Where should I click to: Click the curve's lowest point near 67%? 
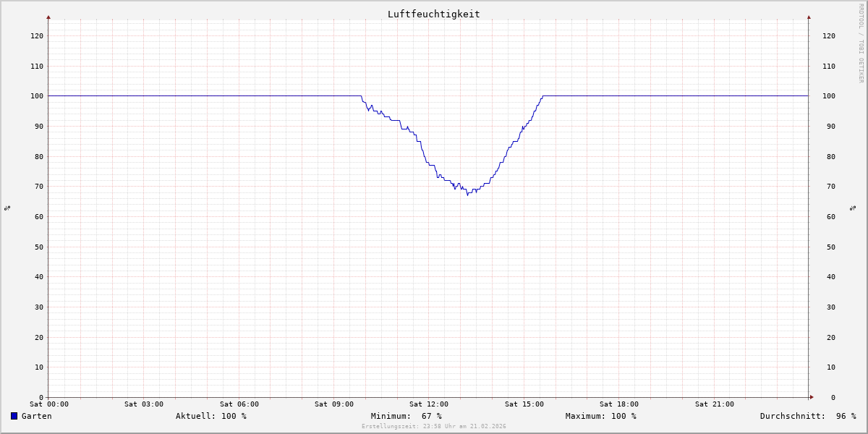click(467, 195)
